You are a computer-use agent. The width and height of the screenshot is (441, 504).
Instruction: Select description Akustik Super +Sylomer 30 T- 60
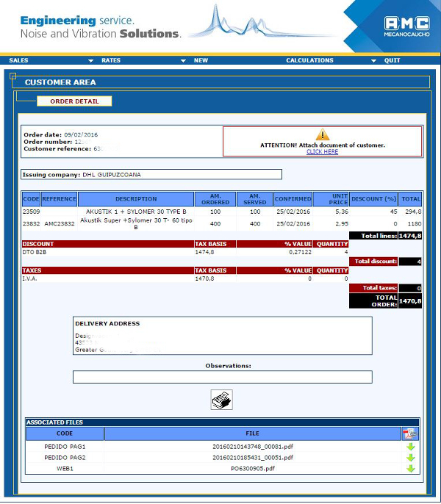136,223
